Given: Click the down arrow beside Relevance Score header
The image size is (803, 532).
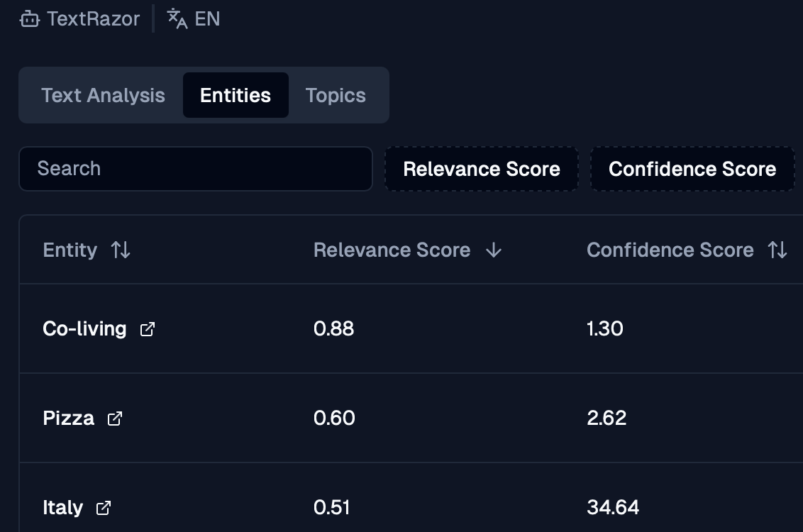Looking at the screenshot, I should pyautogui.click(x=494, y=250).
